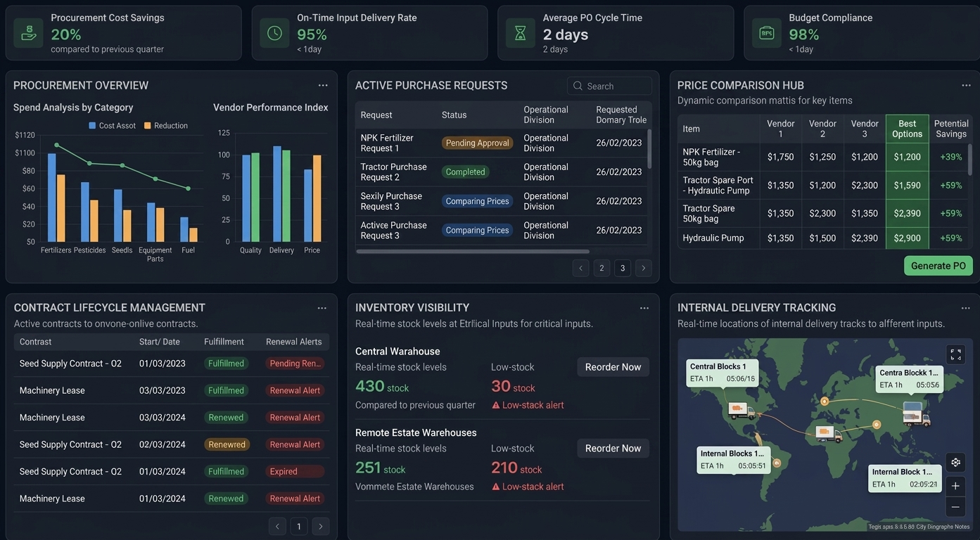Click the purchase requests horizontal scrollbar
This screenshot has width=980, height=540.
473,251
